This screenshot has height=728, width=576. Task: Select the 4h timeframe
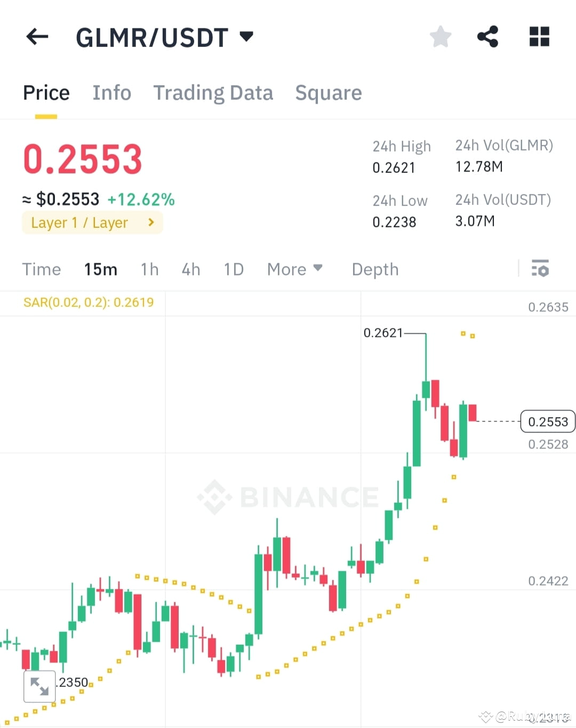tap(190, 270)
